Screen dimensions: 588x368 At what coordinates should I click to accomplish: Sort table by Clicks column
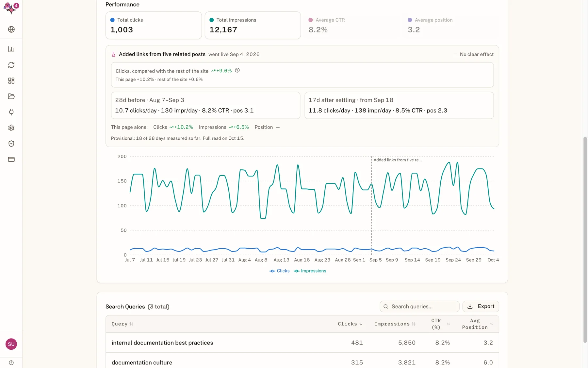click(350, 324)
